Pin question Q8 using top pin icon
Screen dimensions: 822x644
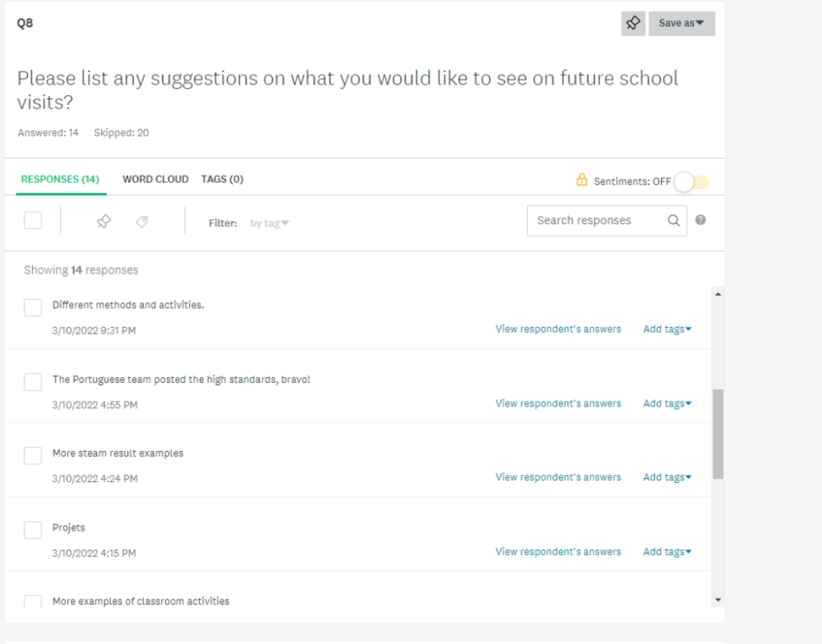(633, 24)
